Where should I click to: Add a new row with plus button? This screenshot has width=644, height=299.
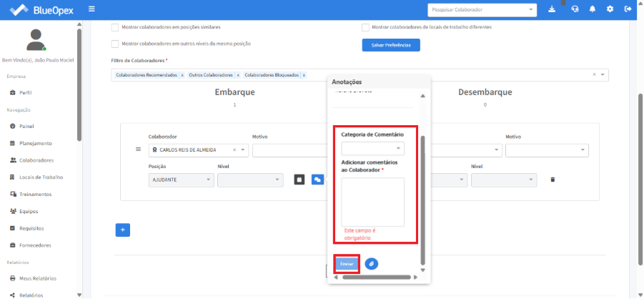123,230
